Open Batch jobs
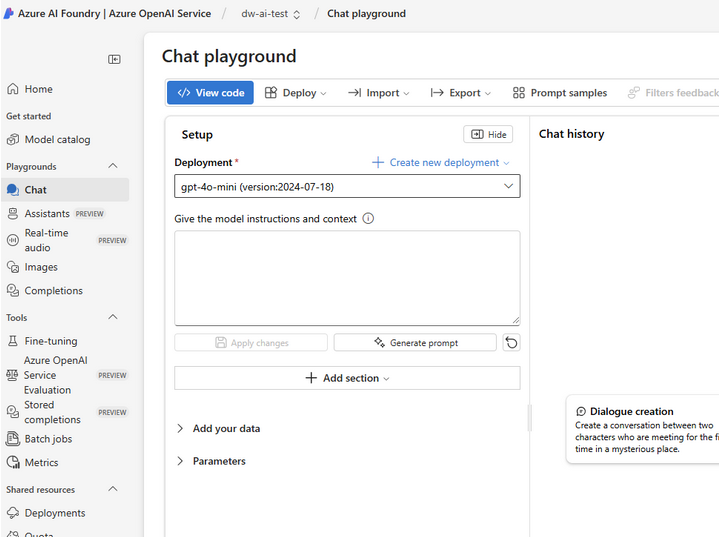This screenshot has width=719, height=537. (39, 439)
